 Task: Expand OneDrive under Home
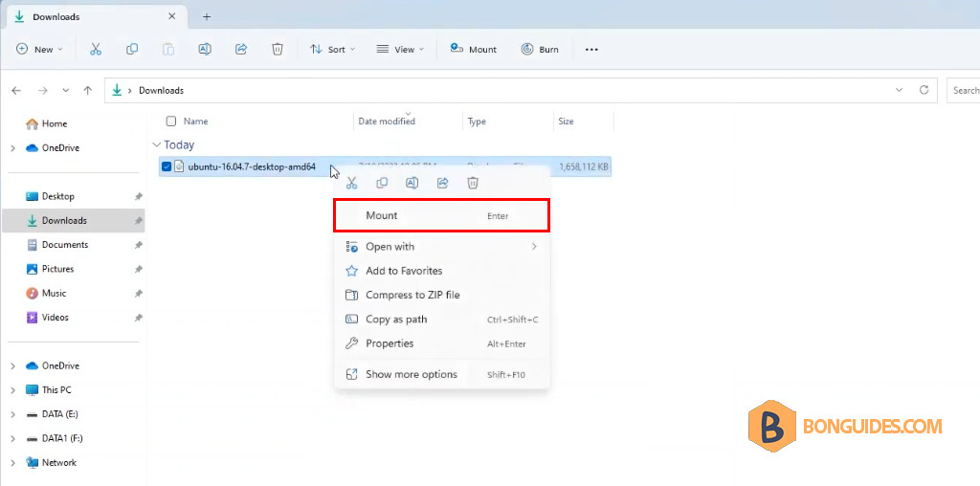tap(13, 148)
